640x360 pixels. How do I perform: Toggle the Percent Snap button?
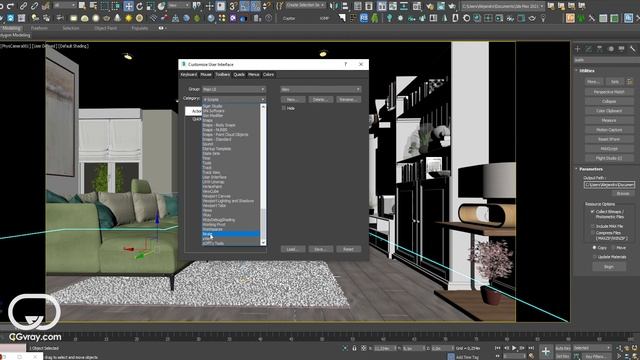pyautogui.click(x=256, y=6)
